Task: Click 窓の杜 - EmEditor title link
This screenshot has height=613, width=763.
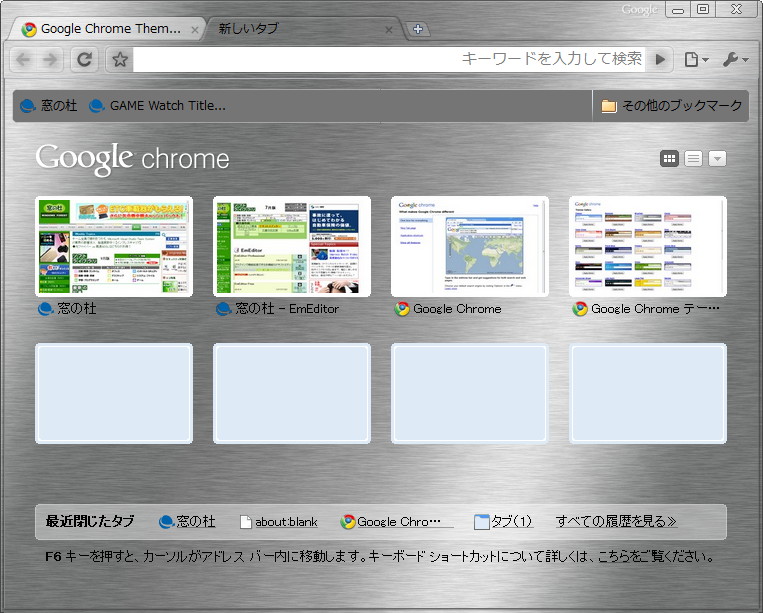Action: (278, 308)
